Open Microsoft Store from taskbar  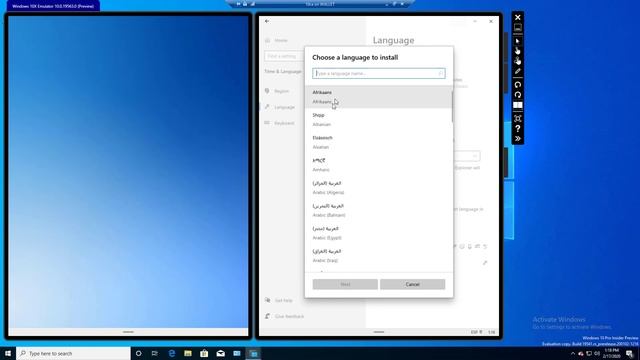tap(204, 353)
